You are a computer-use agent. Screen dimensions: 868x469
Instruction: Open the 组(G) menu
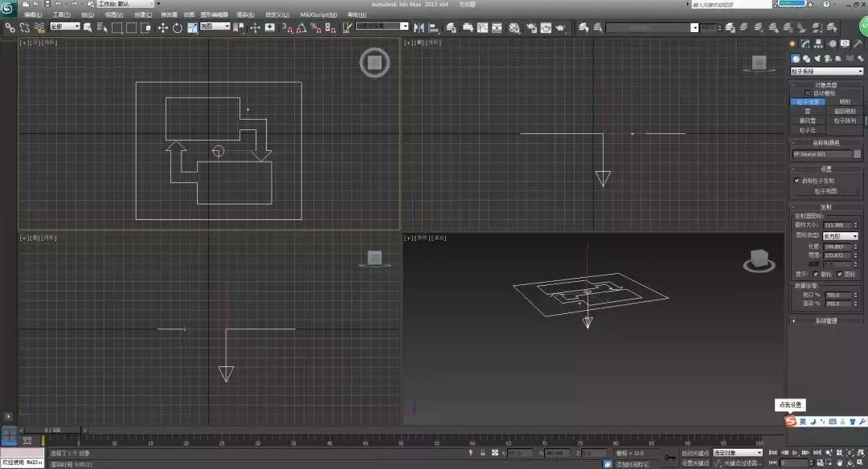coord(88,15)
